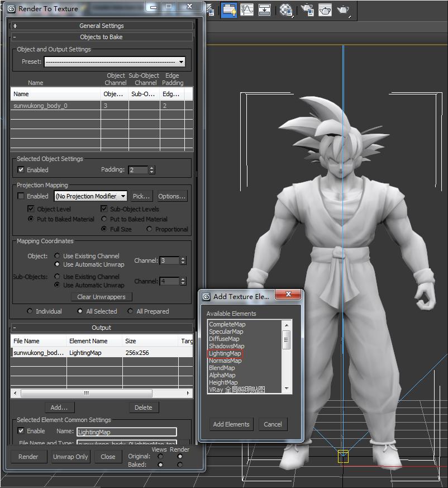Image resolution: width=448 pixels, height=488 pixels.
Task: Click the Clear Unwrappers button
Action: 102,297
